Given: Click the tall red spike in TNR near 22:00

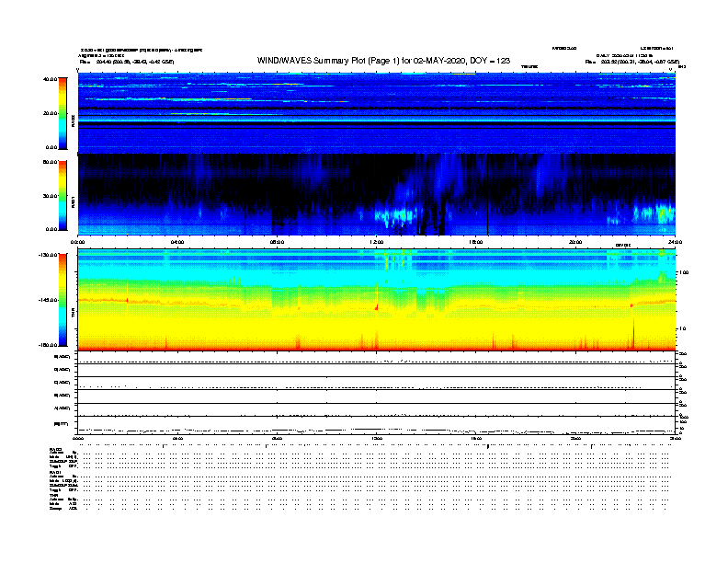Looking at the screenshot, I should point(633,333).
